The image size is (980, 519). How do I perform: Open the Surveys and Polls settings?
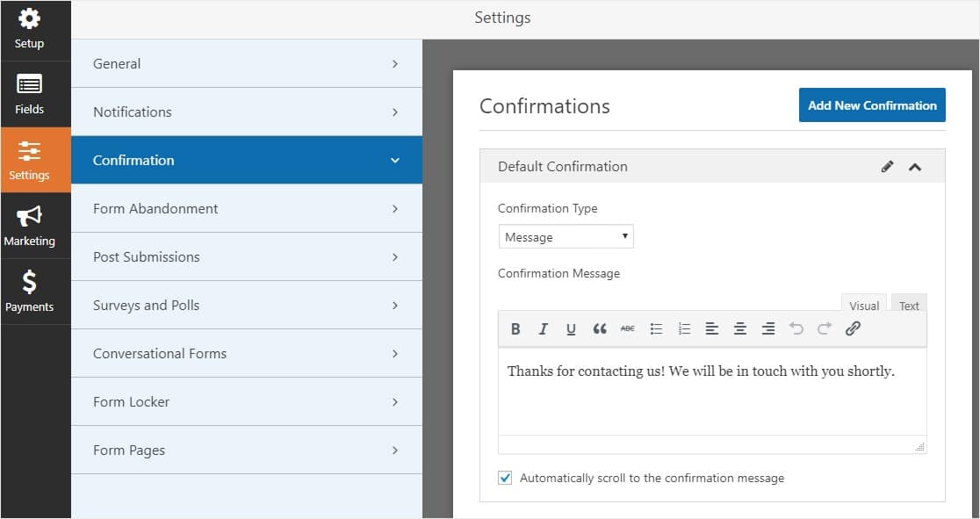(246, 305)
